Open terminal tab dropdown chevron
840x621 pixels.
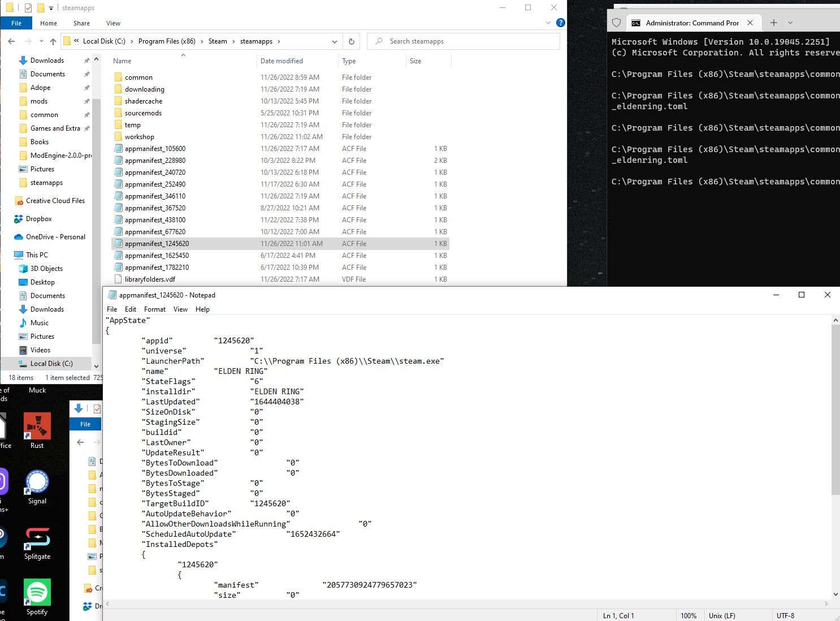[x=790, y=23]
